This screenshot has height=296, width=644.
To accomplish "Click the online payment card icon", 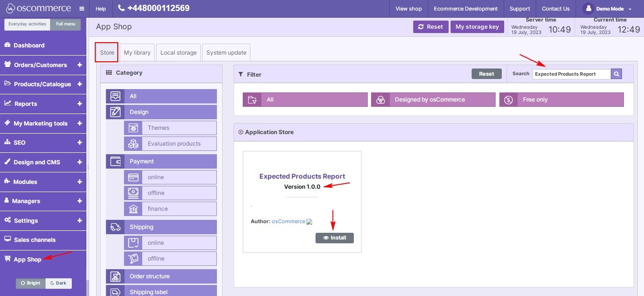I will [x=134, y=177].
